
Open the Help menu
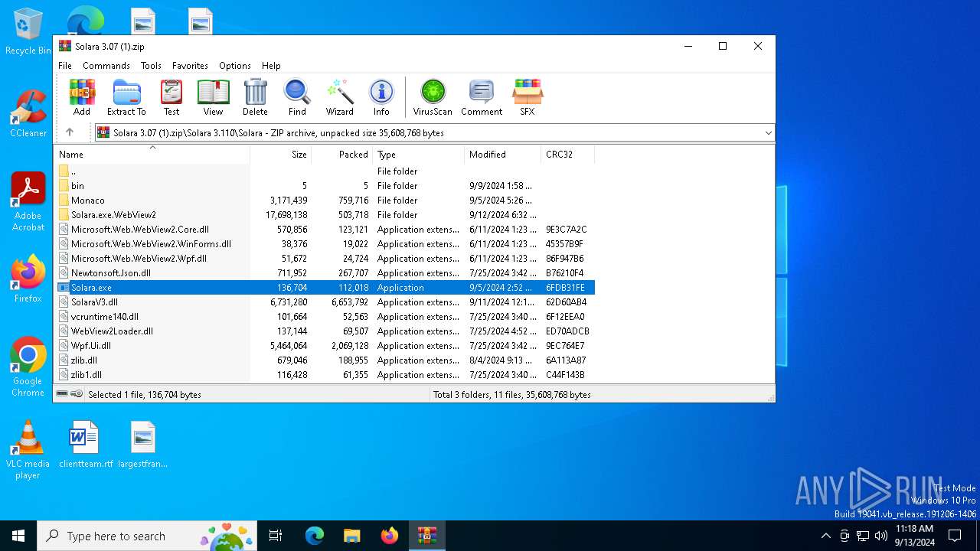tap(271, 66)
